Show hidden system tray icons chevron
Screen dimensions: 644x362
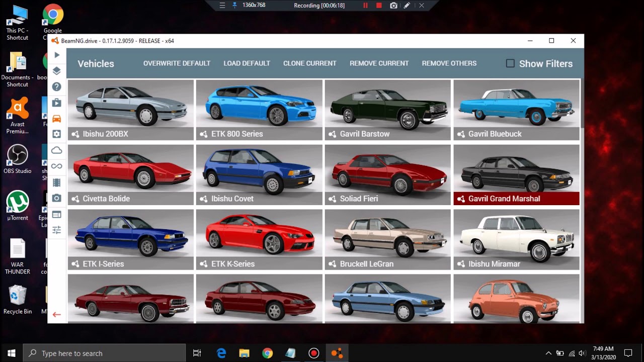548,353
